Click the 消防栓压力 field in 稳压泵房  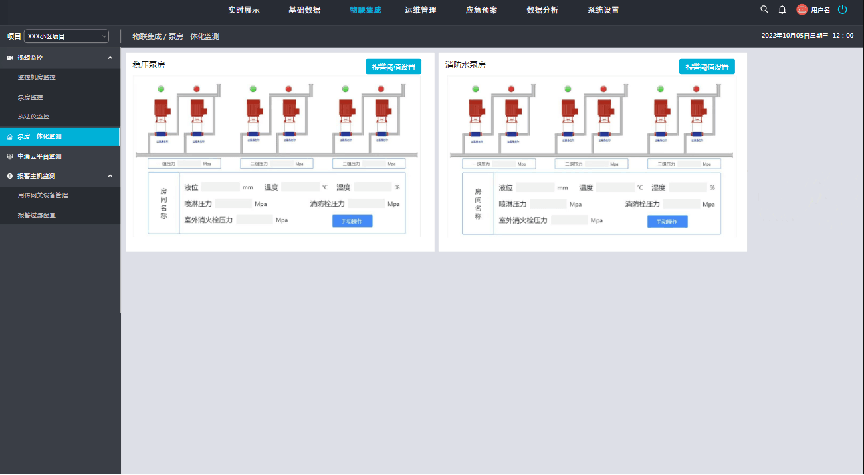point(366,204)
